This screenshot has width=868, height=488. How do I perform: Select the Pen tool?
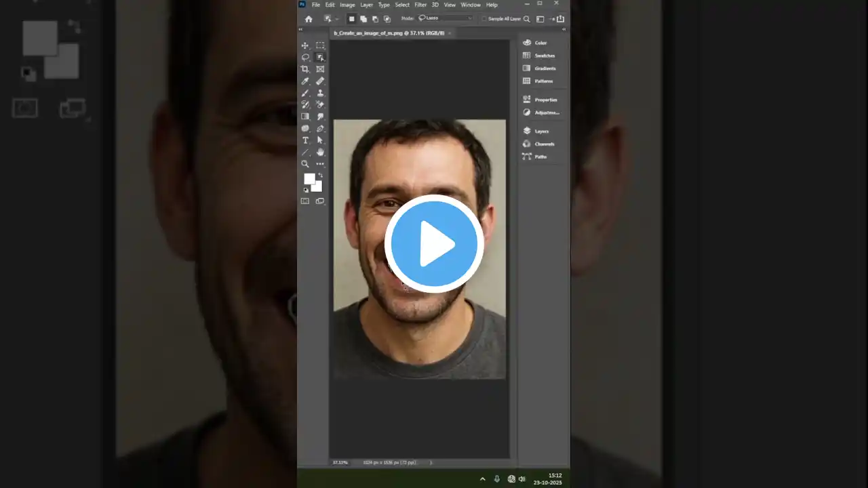[320, 128]
